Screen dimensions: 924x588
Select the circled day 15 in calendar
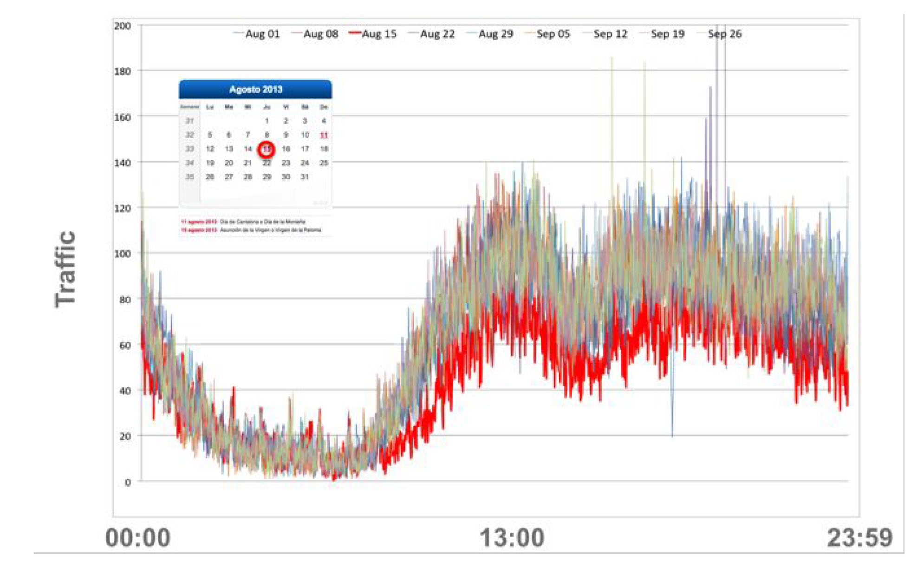(267, 149)
